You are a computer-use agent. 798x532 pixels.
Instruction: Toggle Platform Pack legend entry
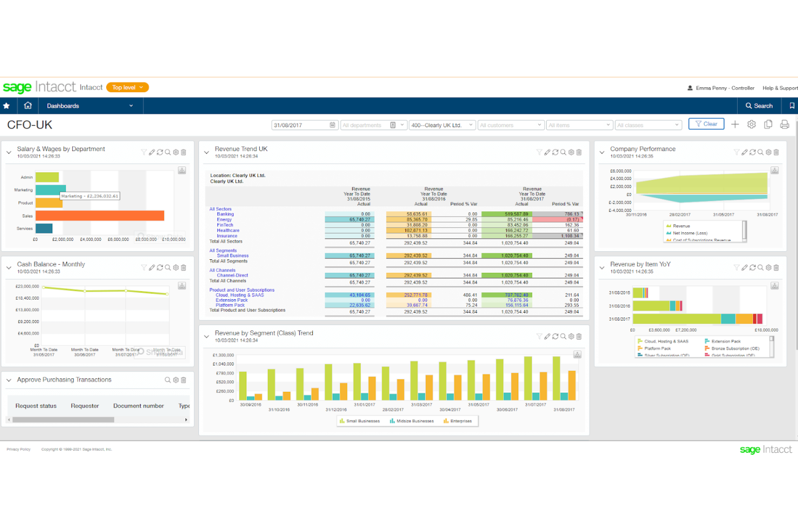pos(654,349)
